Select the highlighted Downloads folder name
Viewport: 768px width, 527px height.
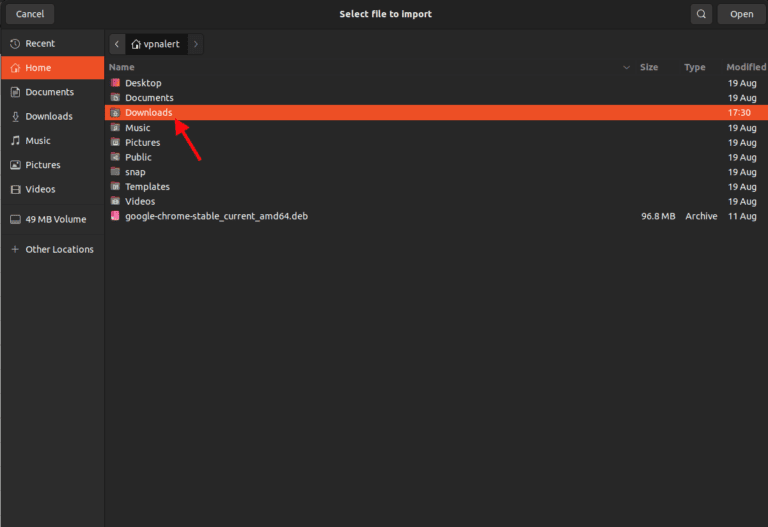coord(148,113)
